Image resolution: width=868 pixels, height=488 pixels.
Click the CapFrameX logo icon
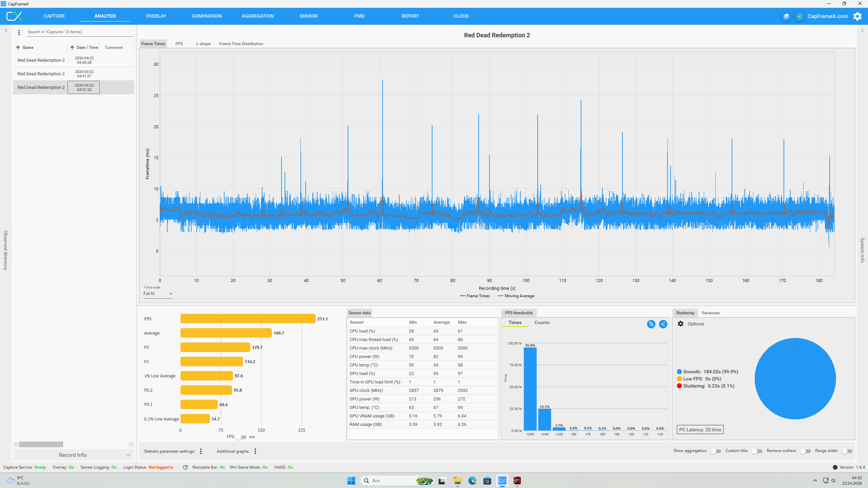14,16
